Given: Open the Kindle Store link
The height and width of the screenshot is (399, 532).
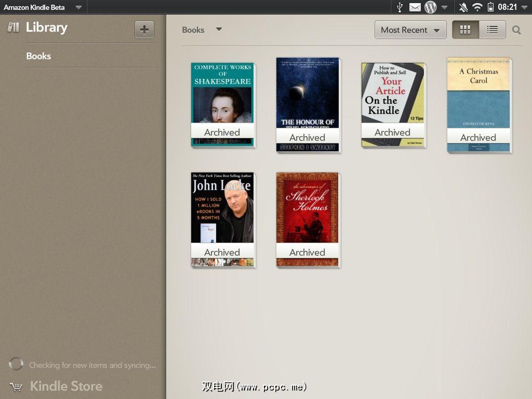Looking at the screenshot, I should click(66, 386).
